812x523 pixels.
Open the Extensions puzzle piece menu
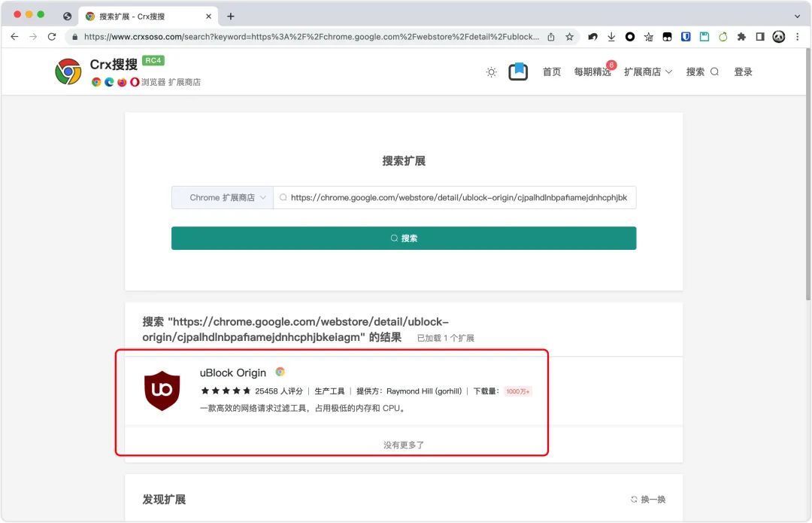point(741,37)
